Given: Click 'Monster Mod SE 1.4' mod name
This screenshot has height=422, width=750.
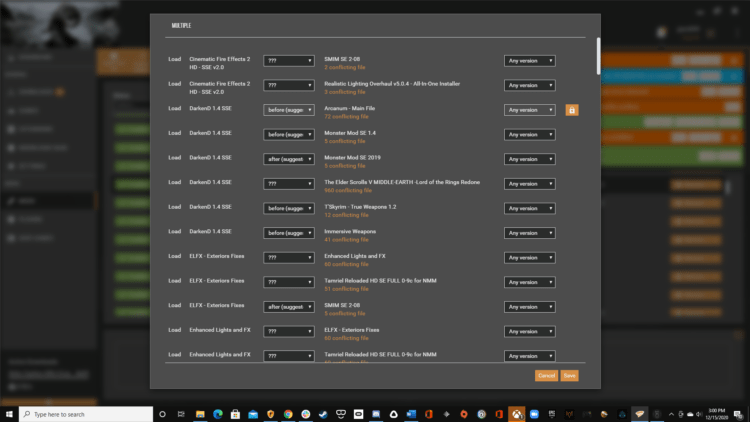Looking at the screenshot, I should [x=350, y=133].
